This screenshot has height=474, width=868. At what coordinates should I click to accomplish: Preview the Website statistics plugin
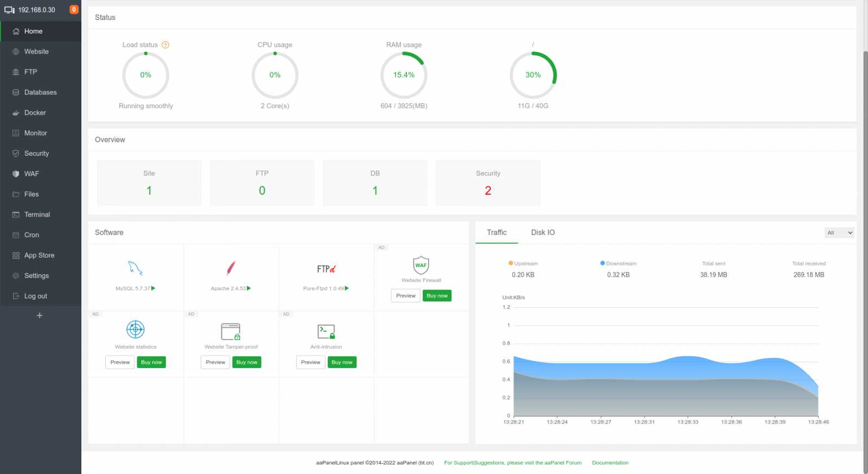click(120, 362)
